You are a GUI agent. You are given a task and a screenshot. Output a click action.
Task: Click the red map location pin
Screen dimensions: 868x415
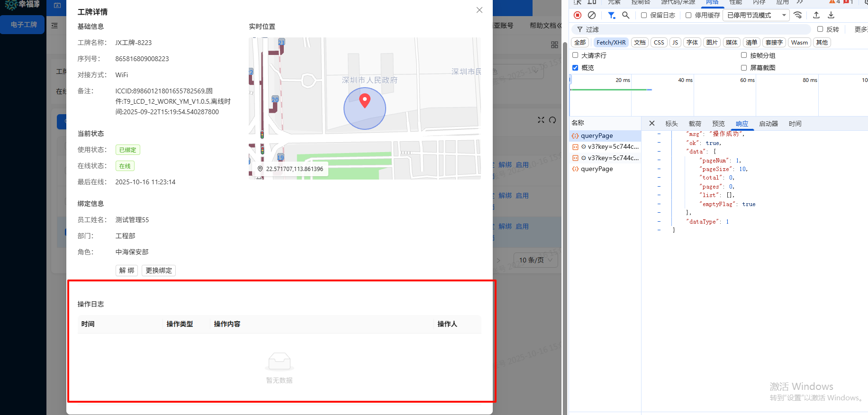[x=365, y=100]
